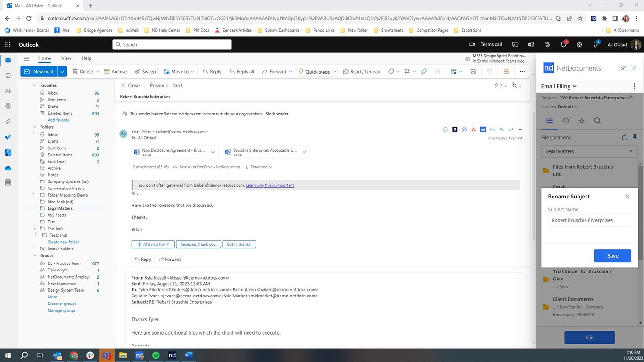Edit the Subject Name input field
The width and height of the screenshot is (644, 362).
(589, 220)
